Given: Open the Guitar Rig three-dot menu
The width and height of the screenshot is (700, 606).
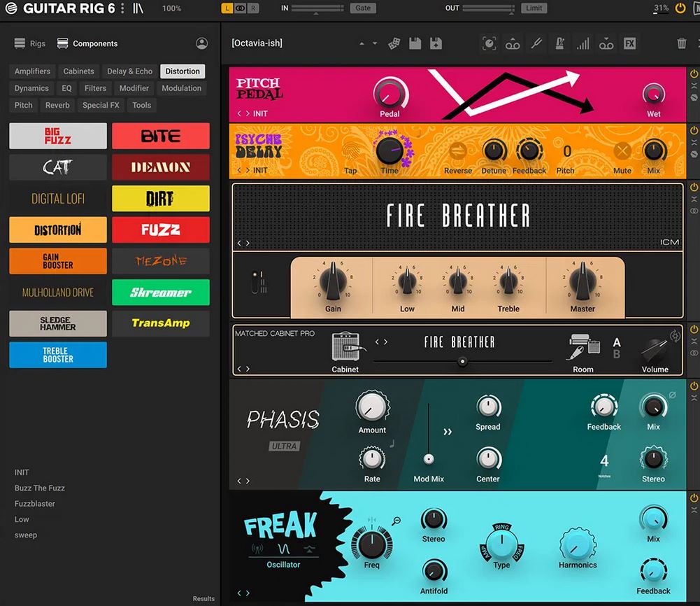Looking at the screenshot, I should pyautogui.click(x=122, y=8).
